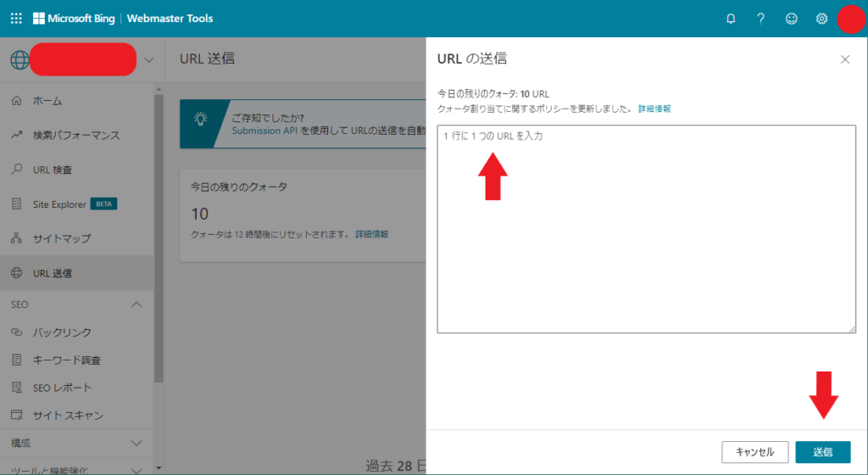Click the ご存知でしたか? tip text
868x475 pixels.
(x=268, y=118)
